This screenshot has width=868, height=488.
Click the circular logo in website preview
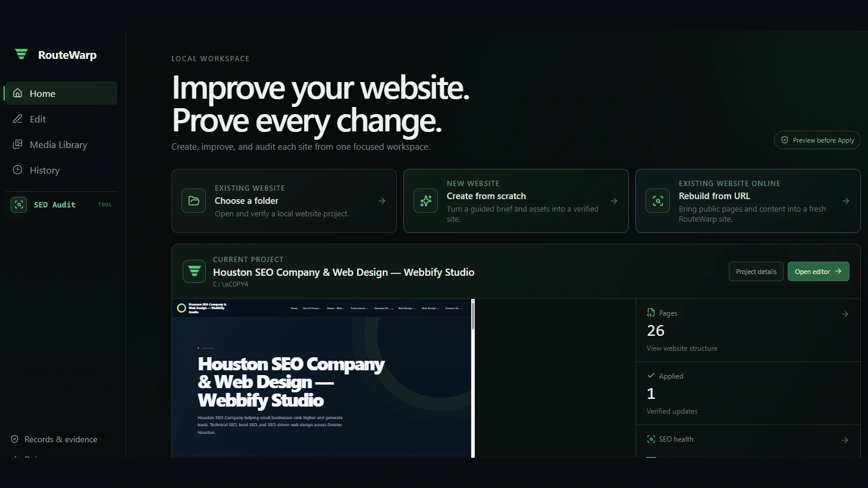(181, 308)
